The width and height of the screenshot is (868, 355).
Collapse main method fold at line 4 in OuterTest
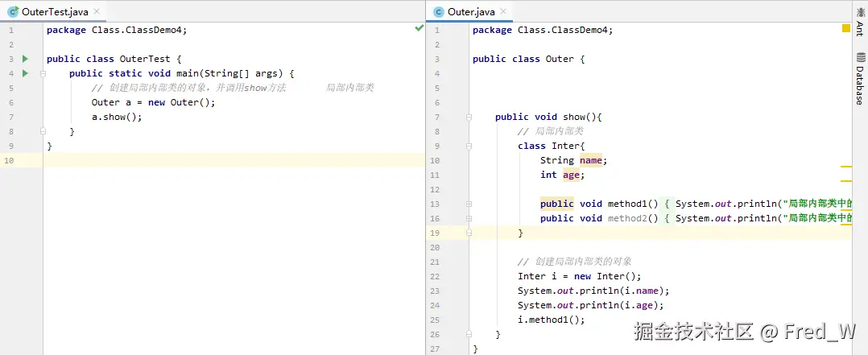[x=43, y=74]
